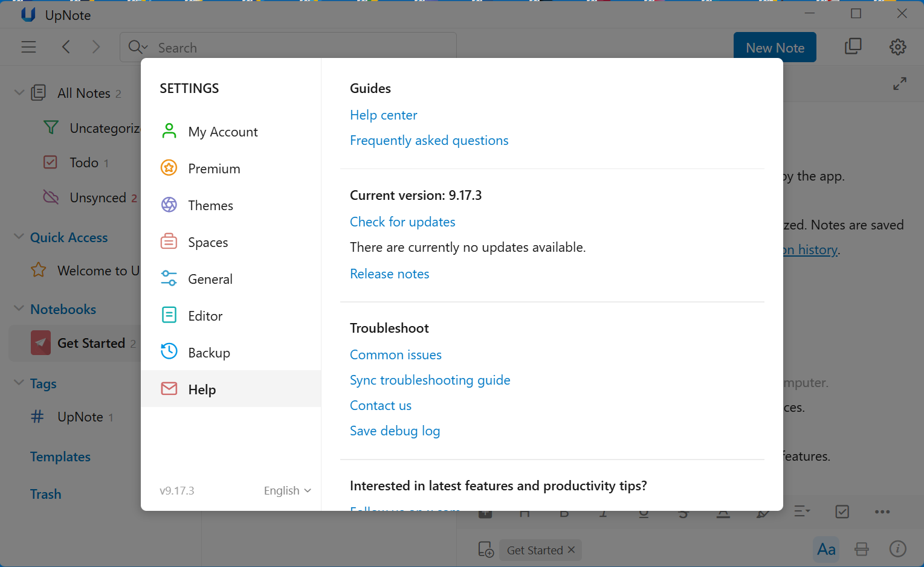Click the print icon in footer
The width and height of the screenshot is (924, 567).
(x=861, y=549)
